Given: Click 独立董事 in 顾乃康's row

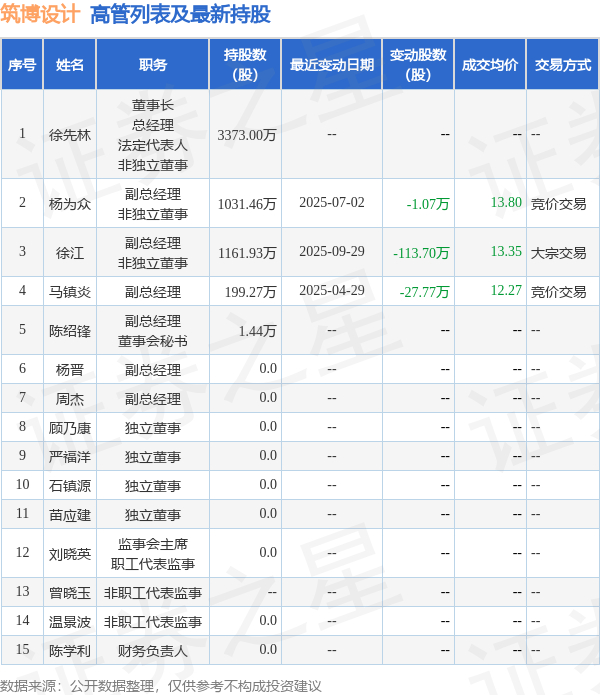Looking at the screenshot, I should [153, 428].
